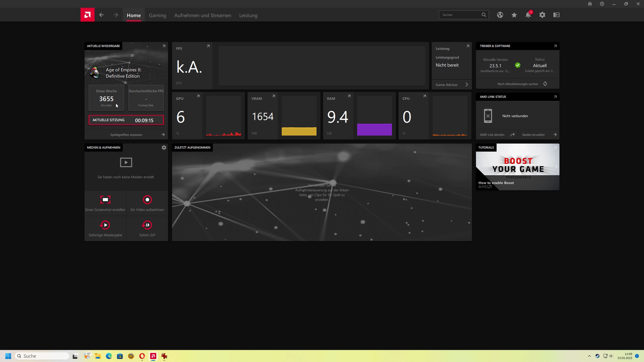The height and width of the screenshot is (362, 644).
Task: Expand the Treiber & Software panel
Action: point(555,46)
